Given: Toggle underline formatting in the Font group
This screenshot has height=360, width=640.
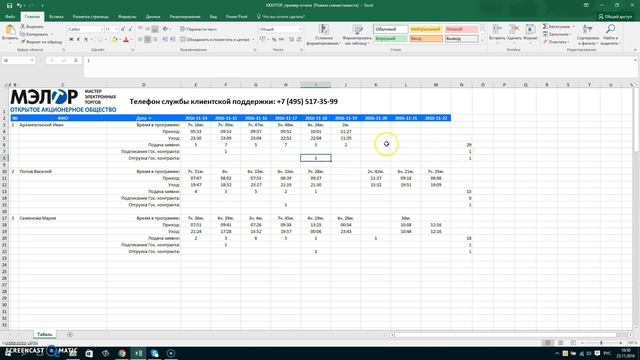Looking at the screenshot, I should click(x=86, y=40).
